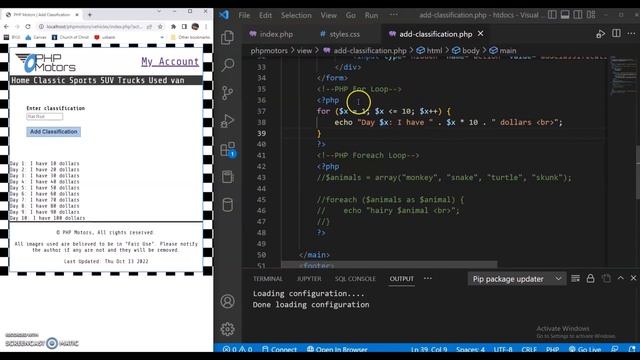This screenshot has height=360, width=640.
Task: Click the PHP language mode indicator
Action: (x=553, y=349)
